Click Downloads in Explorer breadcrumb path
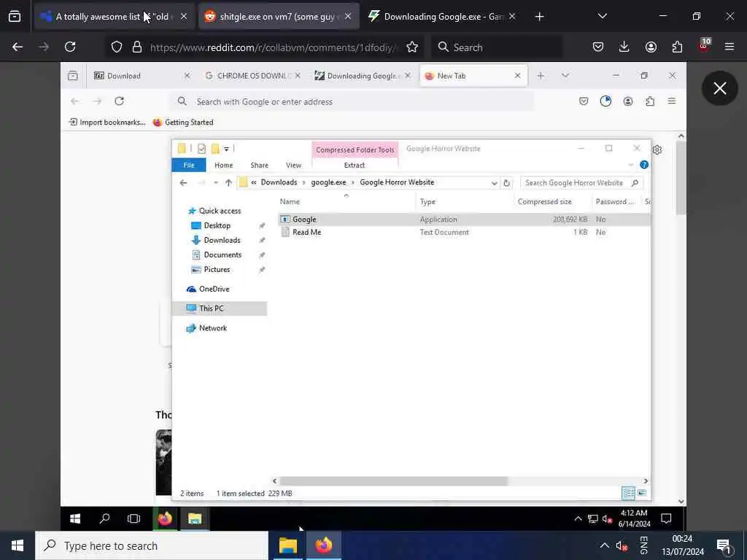Screen dimensions: 747x560 point(279,182)
